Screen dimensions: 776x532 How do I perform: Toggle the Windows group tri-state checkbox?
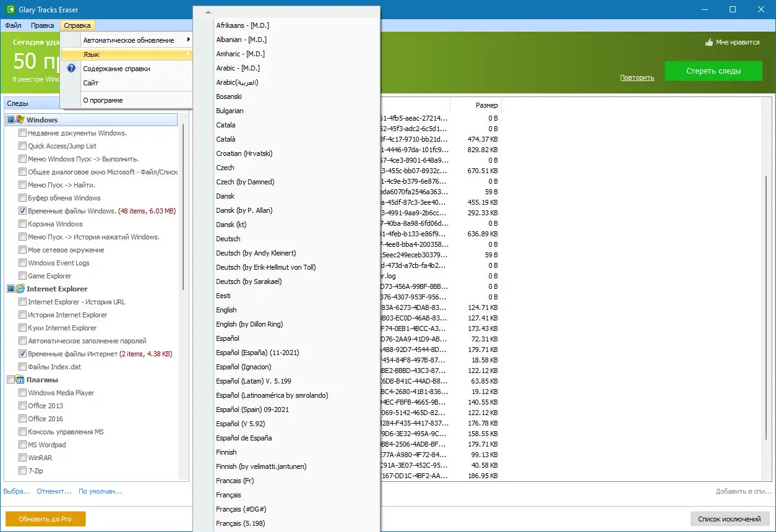pyautogui.click(x=11, y=120)
